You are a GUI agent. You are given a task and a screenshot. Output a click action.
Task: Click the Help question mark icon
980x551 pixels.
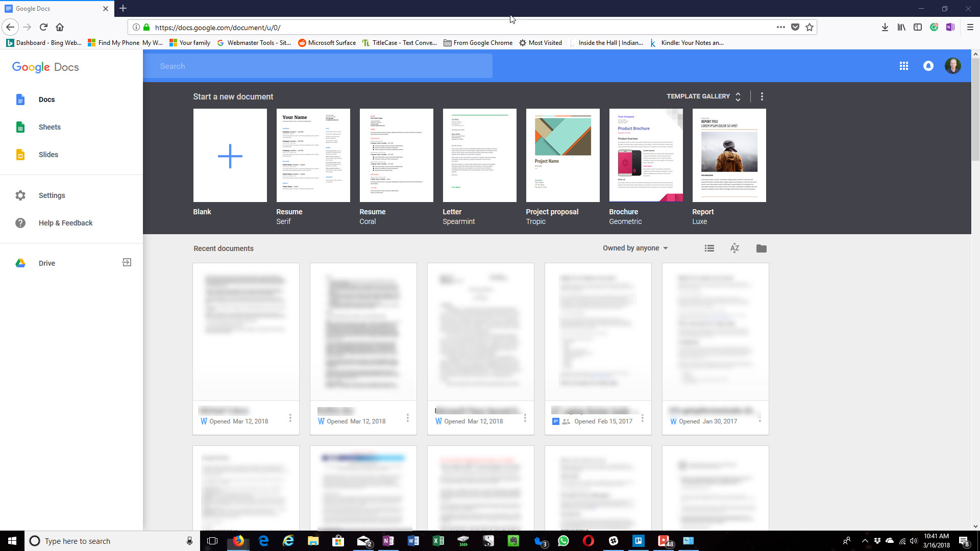point(20,223)
